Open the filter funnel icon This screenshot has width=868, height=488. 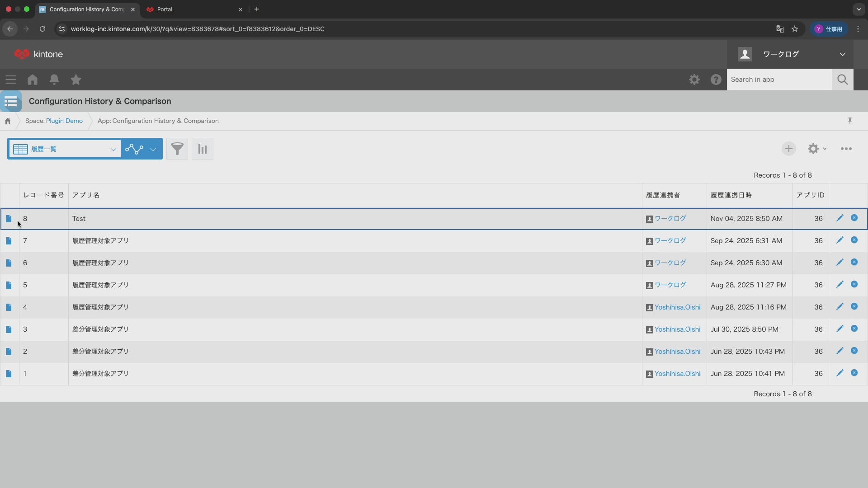coord(177,149)
